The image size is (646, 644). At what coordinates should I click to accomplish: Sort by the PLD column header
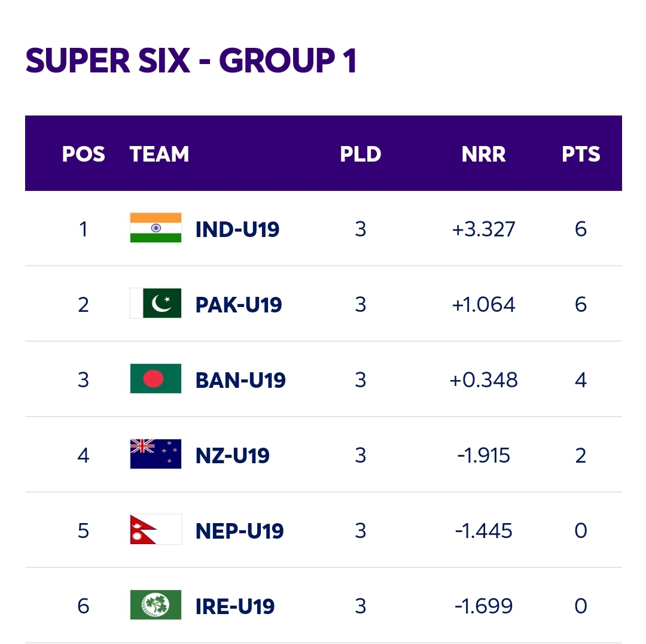click(361, 154)
